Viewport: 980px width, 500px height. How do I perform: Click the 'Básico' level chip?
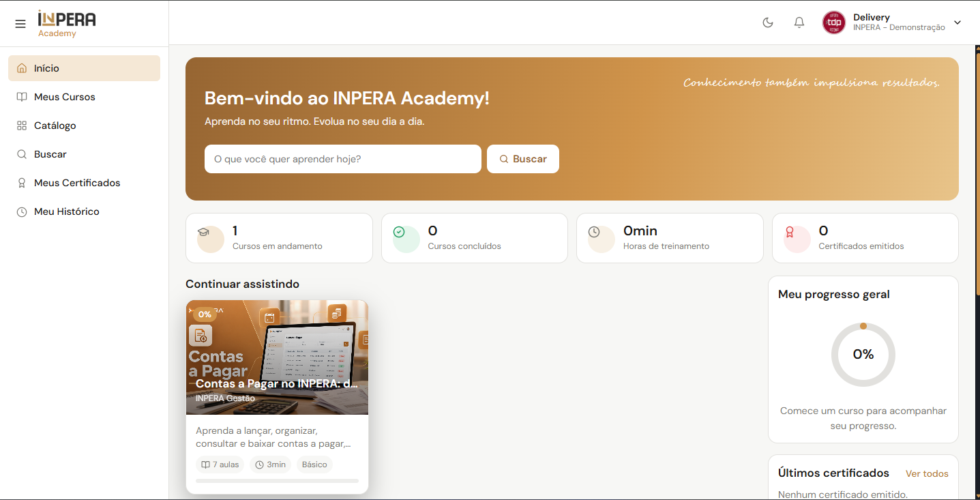(x=314, y=465)
